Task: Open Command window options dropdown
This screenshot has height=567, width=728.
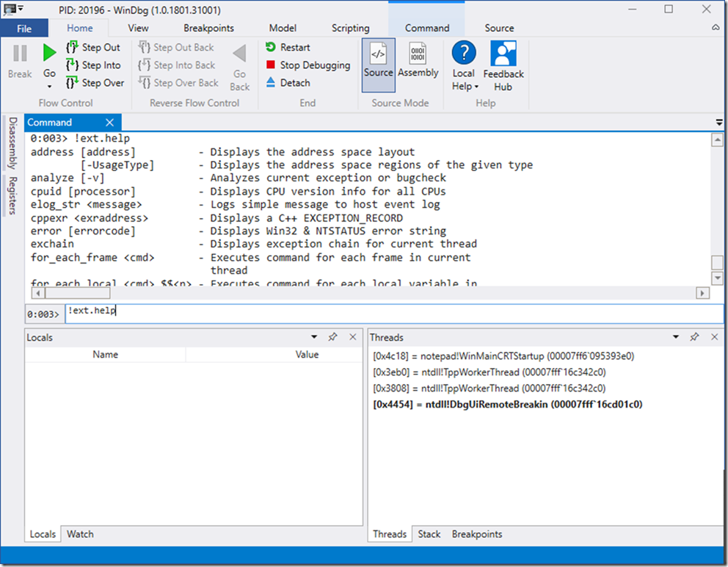Action: [718, 123]
